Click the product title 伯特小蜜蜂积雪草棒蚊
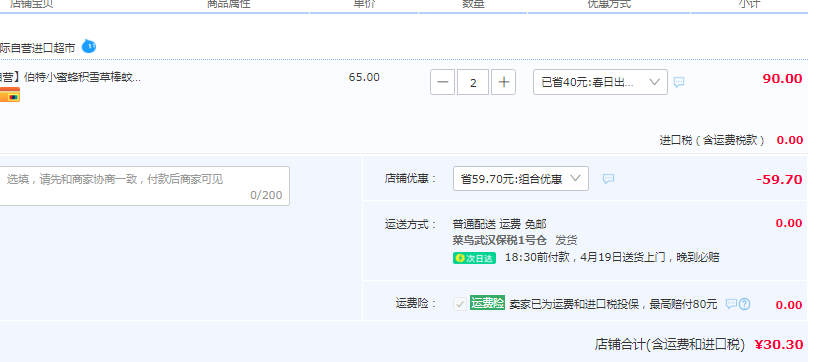 coord(82,78)
